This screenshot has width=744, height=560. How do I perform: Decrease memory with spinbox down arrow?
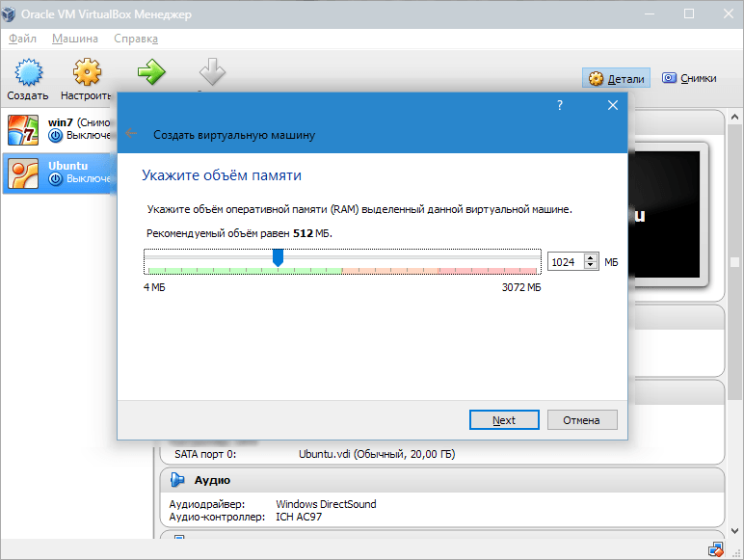click(x=592, y=266)
